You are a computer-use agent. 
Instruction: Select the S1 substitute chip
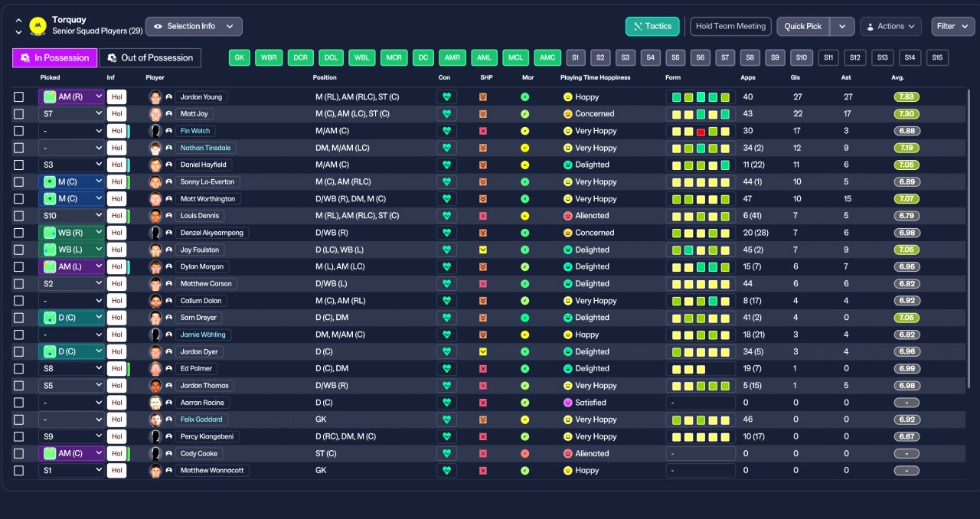(575, 57)
